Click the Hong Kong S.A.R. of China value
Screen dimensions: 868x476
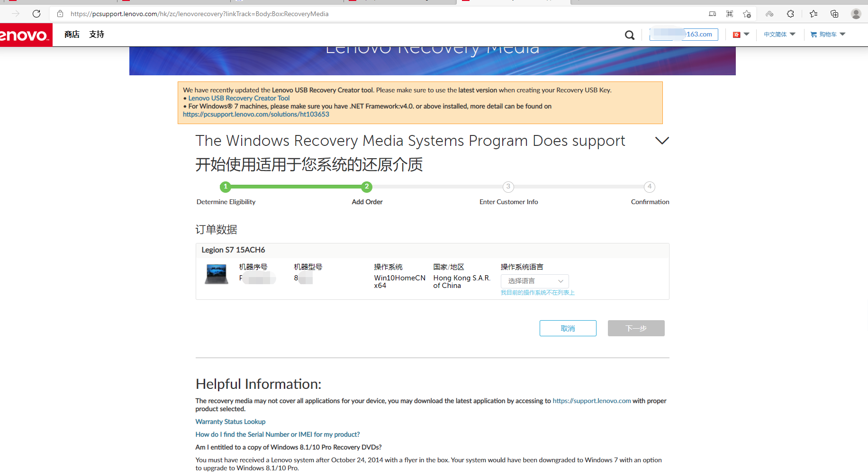coord(461,282)
